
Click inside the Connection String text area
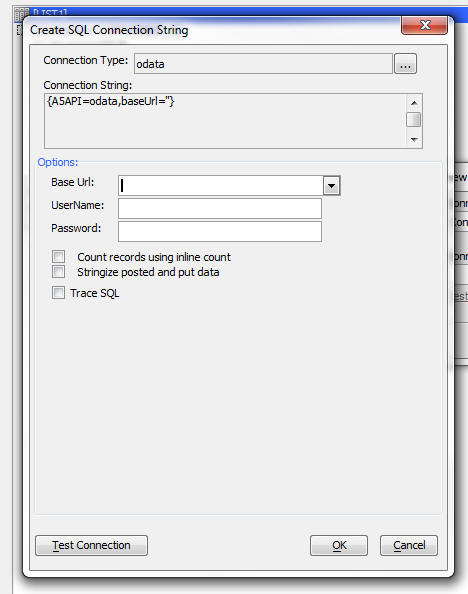(225, 121)
